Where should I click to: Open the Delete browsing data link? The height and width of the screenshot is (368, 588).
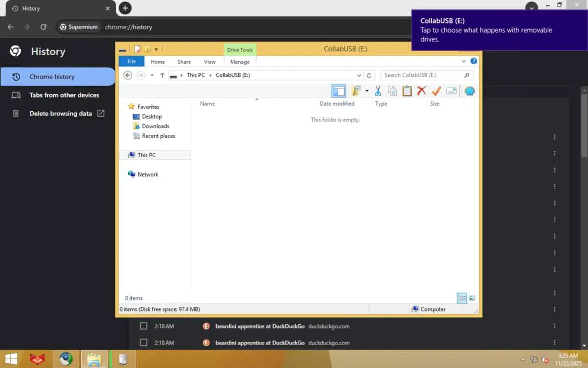pyautogui.click(x=57, y=114)
